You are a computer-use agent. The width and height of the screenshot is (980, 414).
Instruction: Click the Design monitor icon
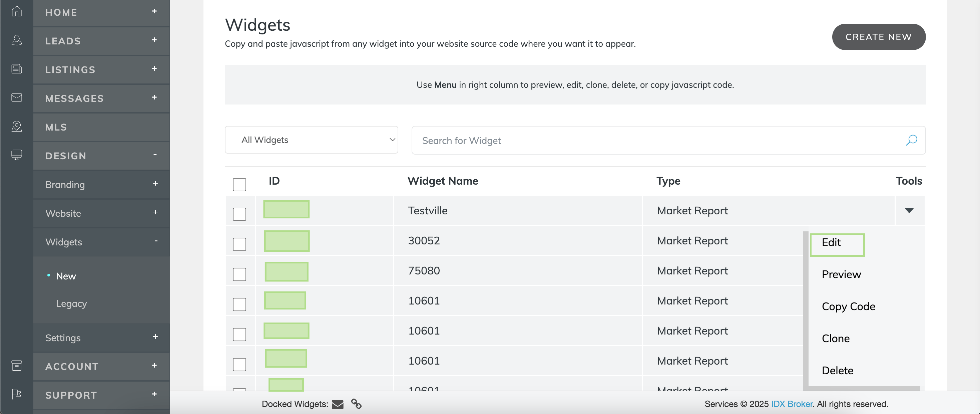16,155
